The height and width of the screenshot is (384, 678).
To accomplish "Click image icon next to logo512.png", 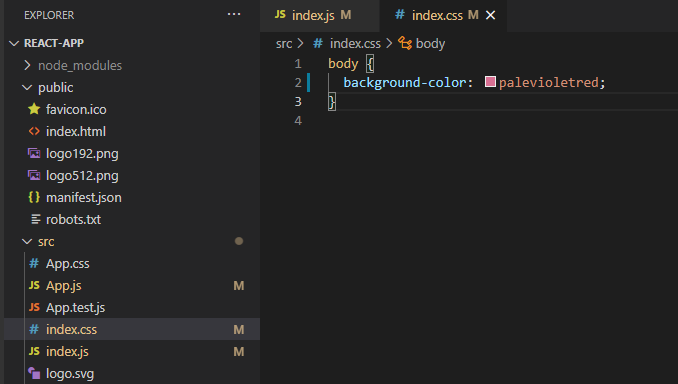I will [x=34, y=175].
